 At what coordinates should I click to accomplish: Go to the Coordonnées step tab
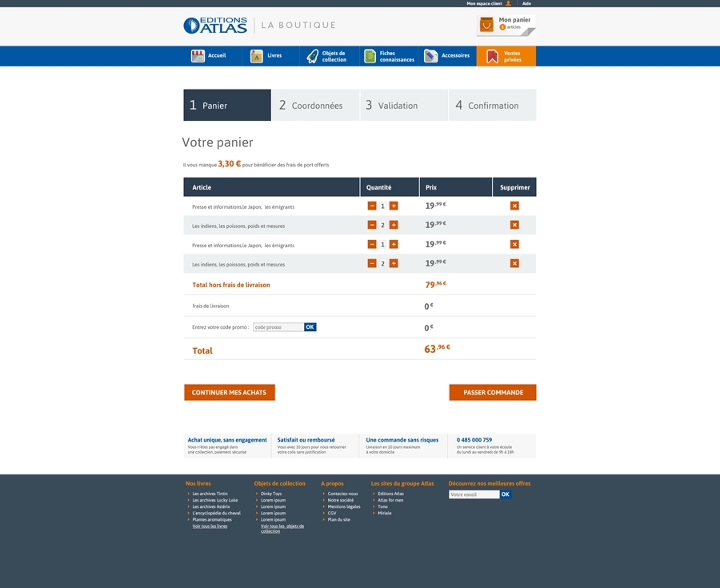click(315, 105)
